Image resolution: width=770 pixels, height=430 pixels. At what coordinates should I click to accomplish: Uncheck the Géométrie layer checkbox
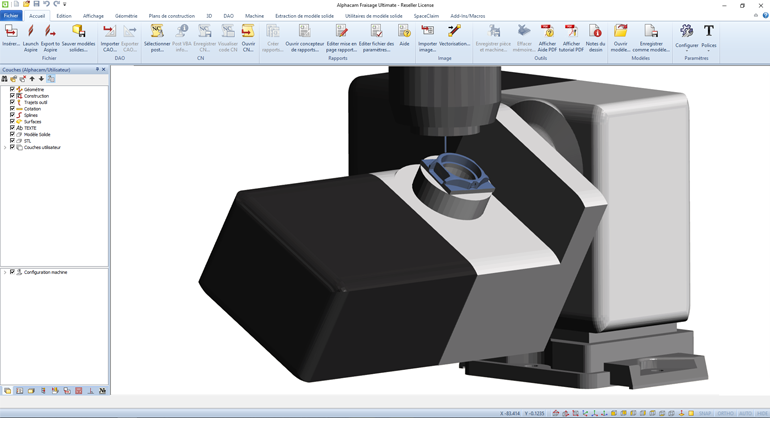[12, 90]
